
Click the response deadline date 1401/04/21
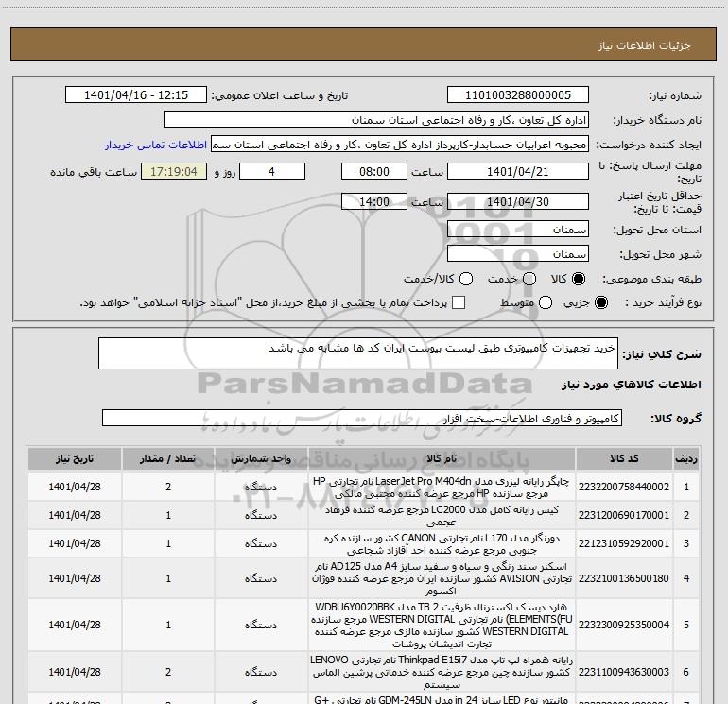[518, 172]
